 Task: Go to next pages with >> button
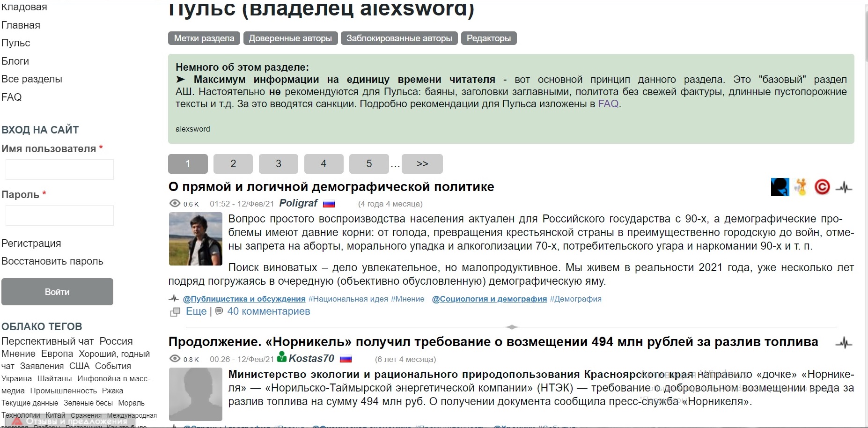click(x=422, y=164)
